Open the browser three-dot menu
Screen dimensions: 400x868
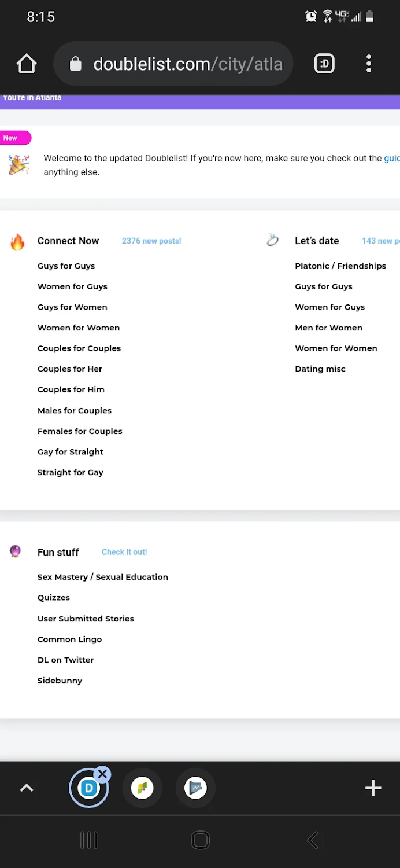(x=369, y=64)
